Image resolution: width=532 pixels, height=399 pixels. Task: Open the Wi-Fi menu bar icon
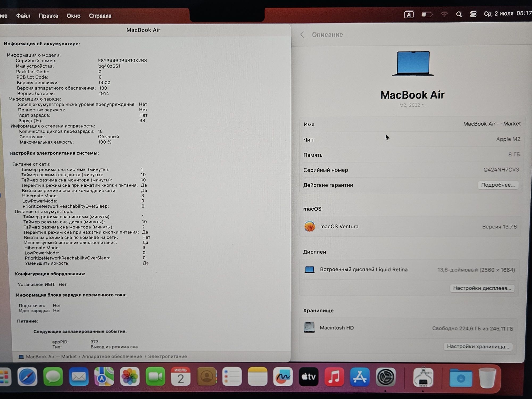tap(444, 14)
